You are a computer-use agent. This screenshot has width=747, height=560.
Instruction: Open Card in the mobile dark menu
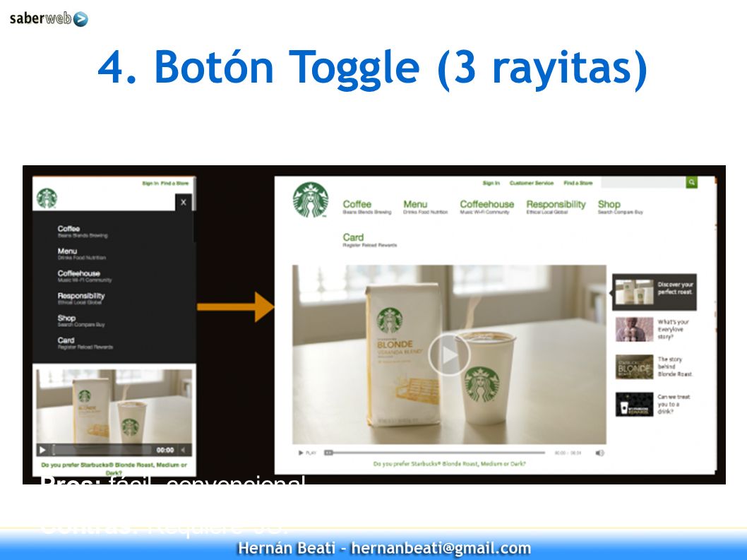pos(85,343)
